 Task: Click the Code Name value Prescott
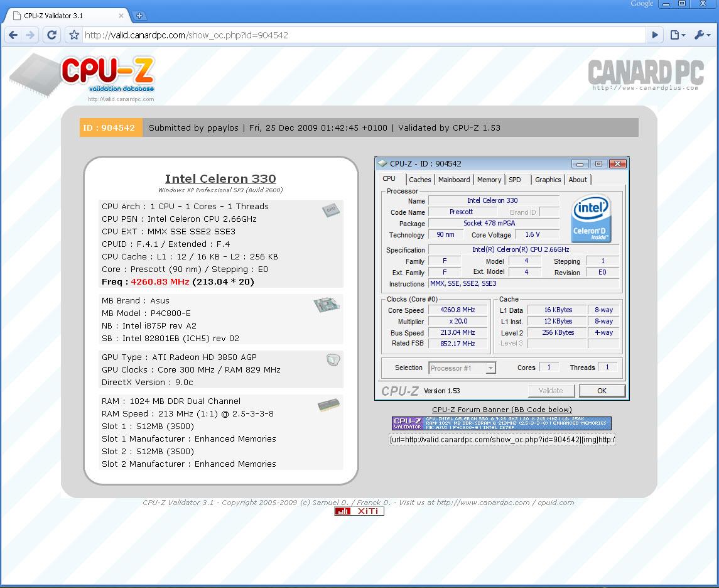[x=462, y=212]
